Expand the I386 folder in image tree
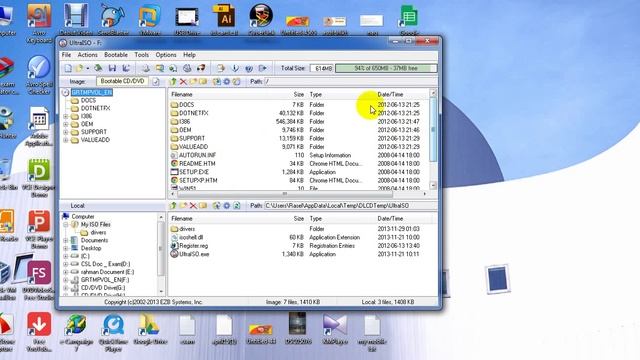The image size is (640, 360). [66, 116]
